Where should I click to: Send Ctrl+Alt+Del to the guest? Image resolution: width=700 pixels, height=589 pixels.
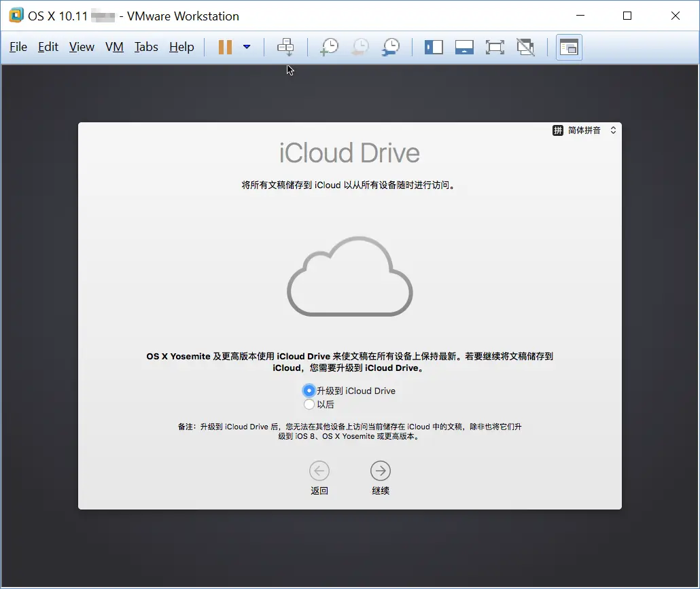coord(285,47)
